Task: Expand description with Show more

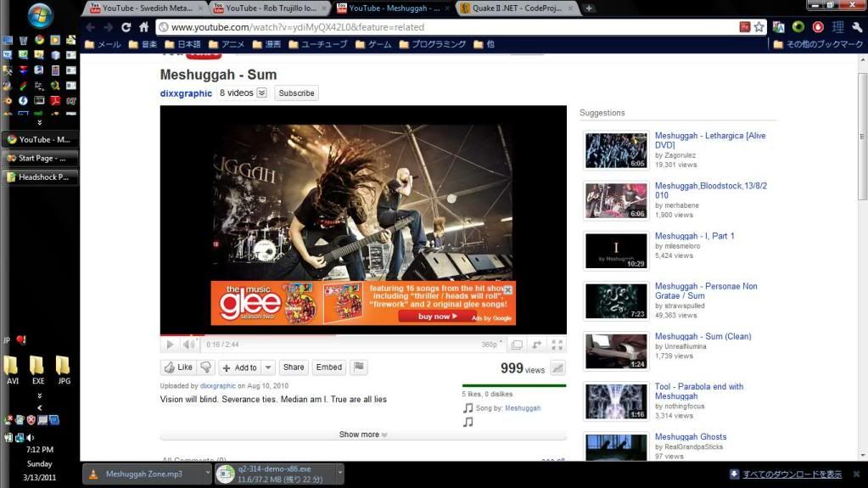Action: [362, 435]
